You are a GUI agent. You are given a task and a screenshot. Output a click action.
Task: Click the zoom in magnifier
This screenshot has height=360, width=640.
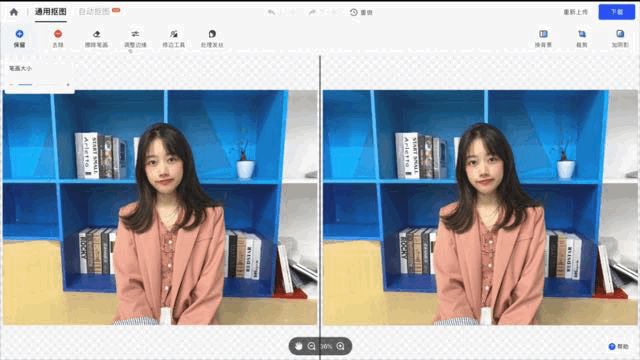[340, 346]
